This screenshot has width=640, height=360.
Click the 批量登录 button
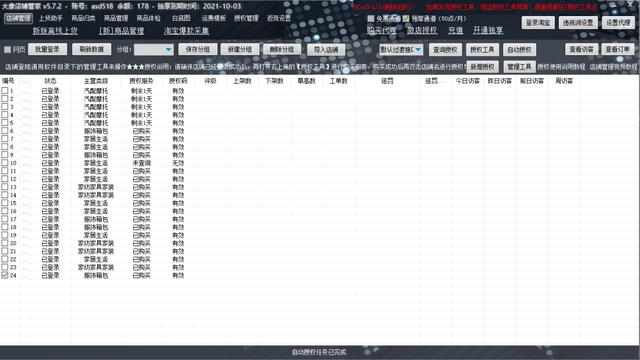[x=47, y=49]
